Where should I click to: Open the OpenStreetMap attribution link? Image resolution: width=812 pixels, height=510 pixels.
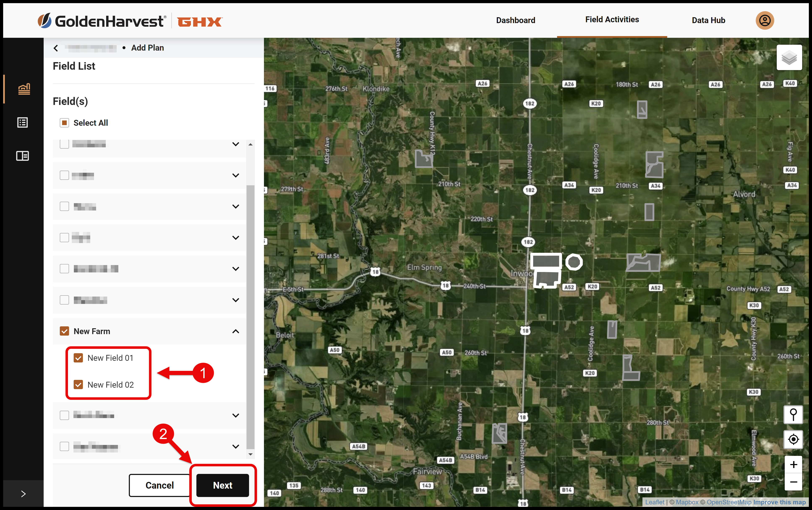tap(729, 502)
